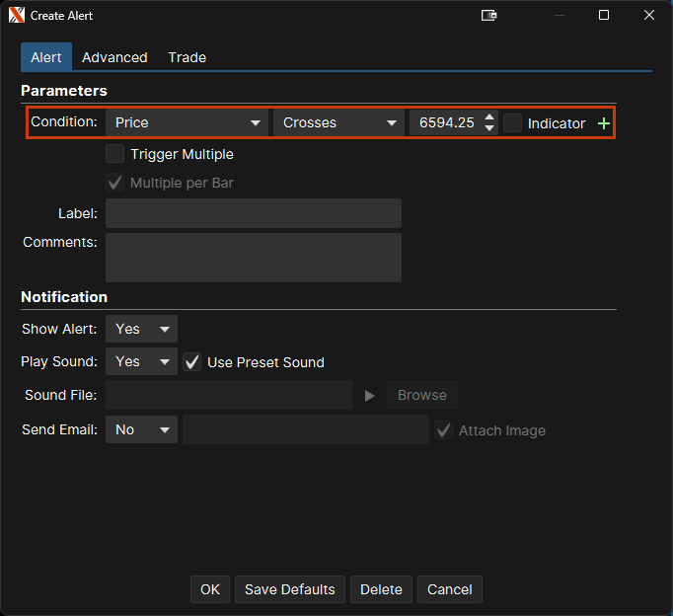673x616 pixels.
Task: Uncheck Use Preset Sound checkbox
Action: (x=192, y=362)
